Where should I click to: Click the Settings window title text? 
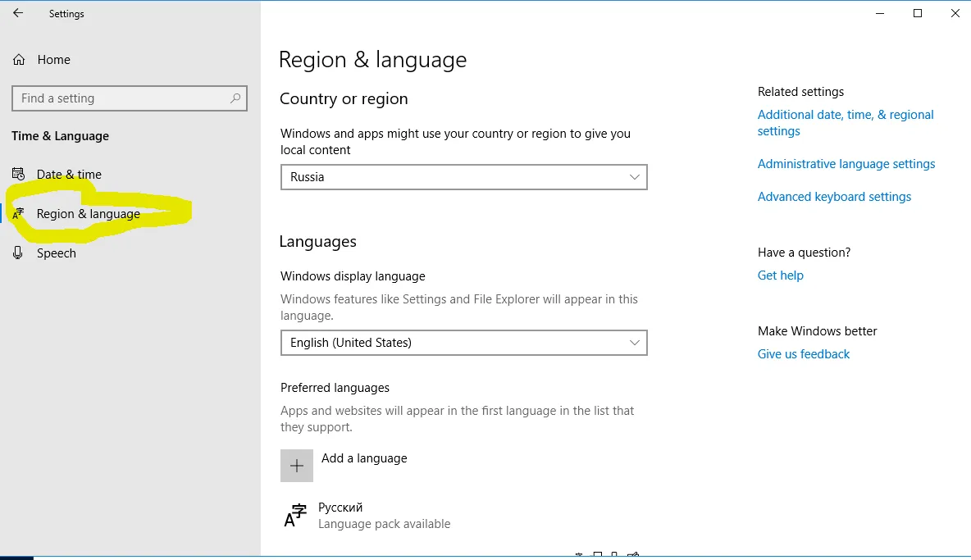coord(66,14)
